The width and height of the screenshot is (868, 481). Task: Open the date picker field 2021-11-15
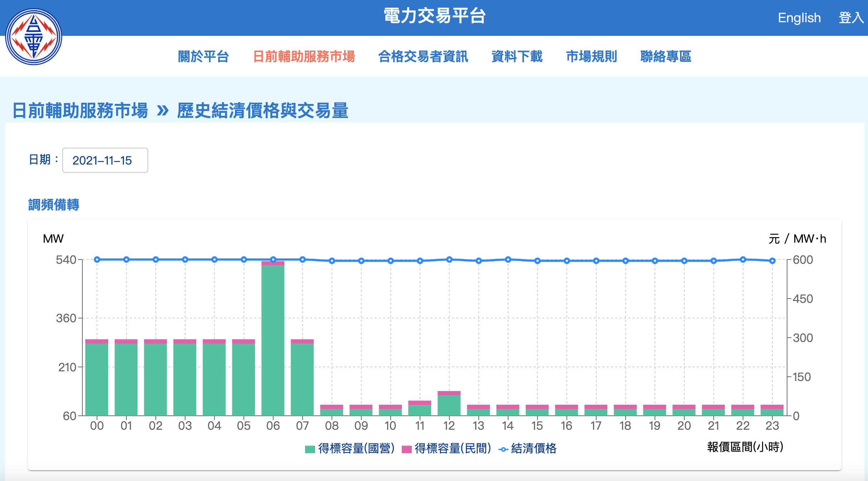(105, 160)
